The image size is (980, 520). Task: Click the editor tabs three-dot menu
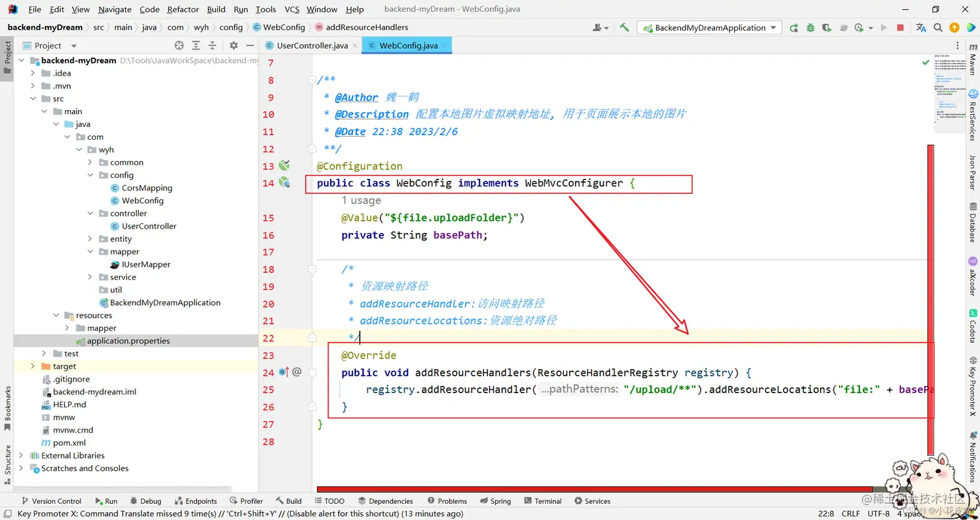[x=959, y=45]
